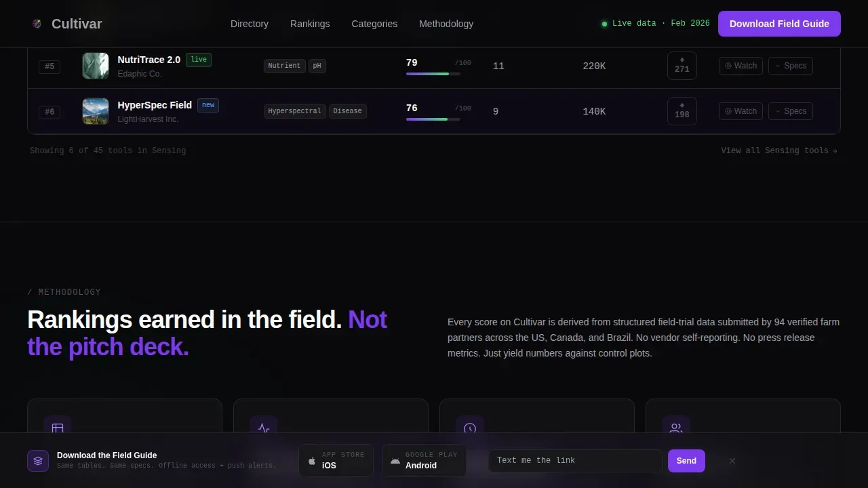The image size is (868, 488).
Task: Open the Methodology nav item
Action: click(x=446, y=24)
